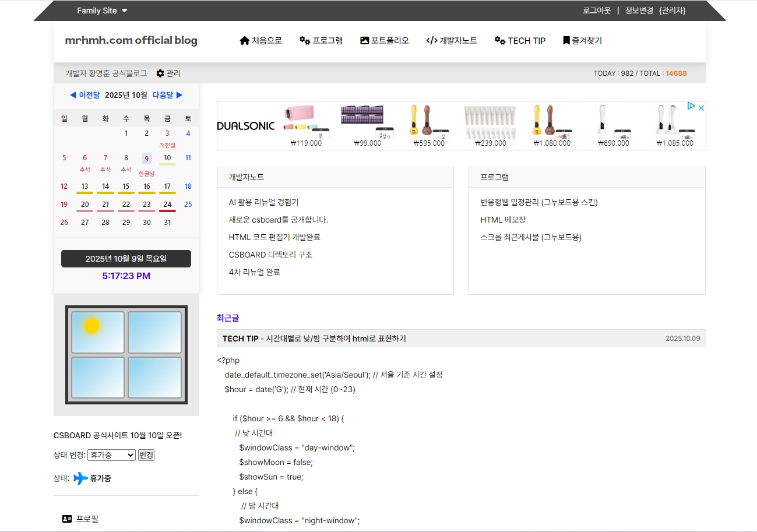Close the ad banner with X icon
This screenshot has height=532, width=757.
pos(702,107)
